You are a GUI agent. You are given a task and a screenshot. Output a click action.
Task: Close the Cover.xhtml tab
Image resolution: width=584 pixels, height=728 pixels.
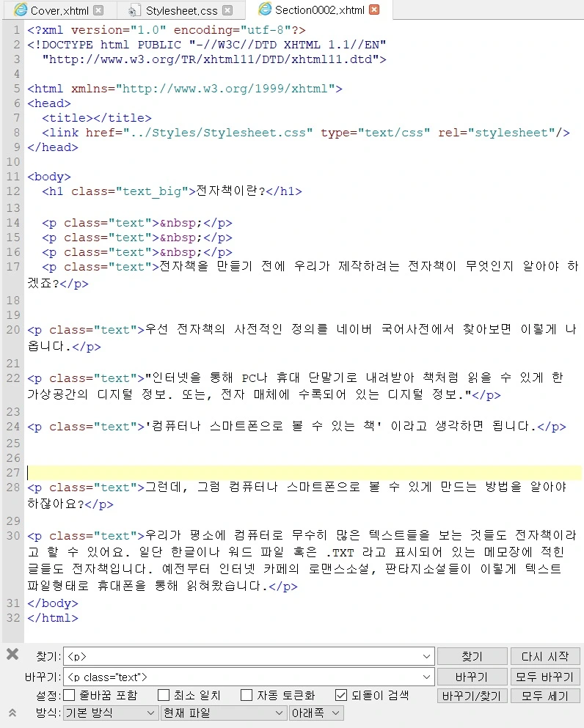pos(98,10)
